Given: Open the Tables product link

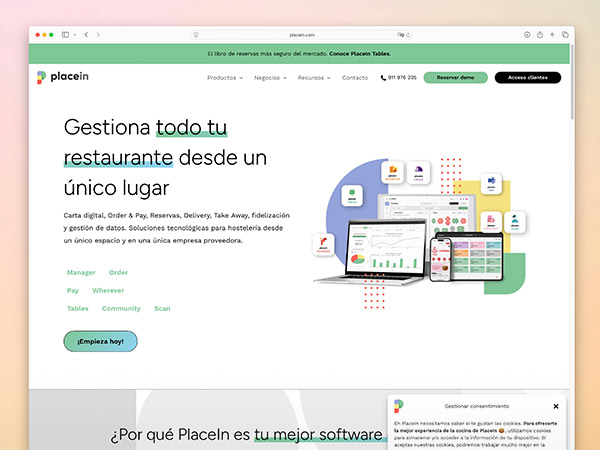Looking at the screenshot, I should point(78,308).
